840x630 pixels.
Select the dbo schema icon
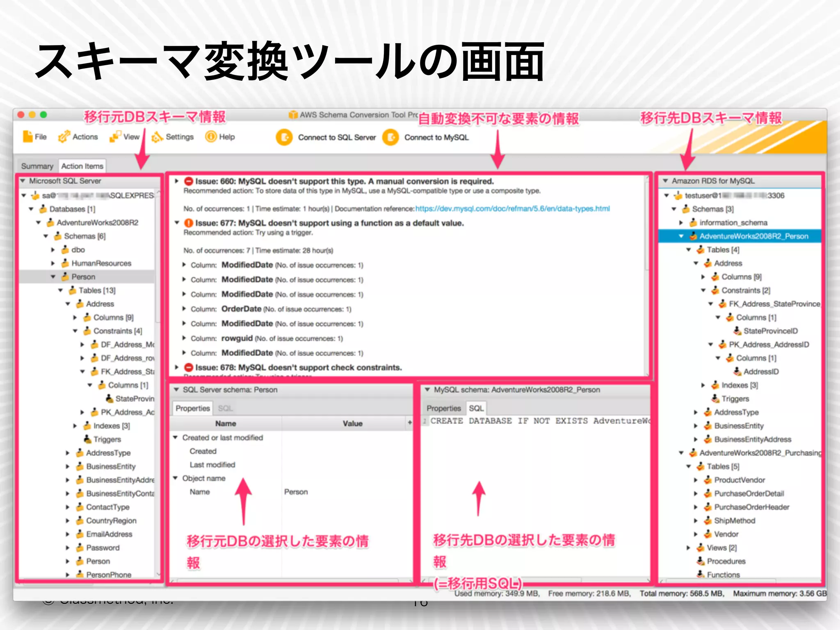click(65, 249)
